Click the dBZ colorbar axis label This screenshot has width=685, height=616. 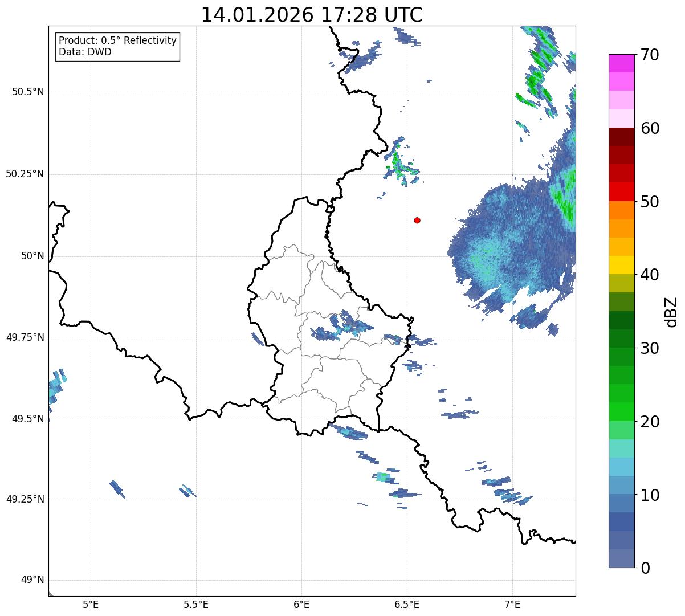pyautogui.click(x=671, y=311)
